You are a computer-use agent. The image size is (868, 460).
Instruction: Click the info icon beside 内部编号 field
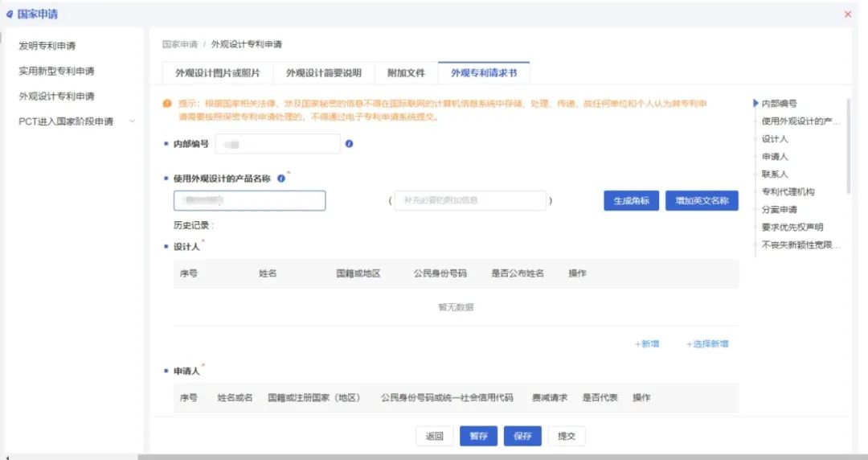(x=349, y=144)
